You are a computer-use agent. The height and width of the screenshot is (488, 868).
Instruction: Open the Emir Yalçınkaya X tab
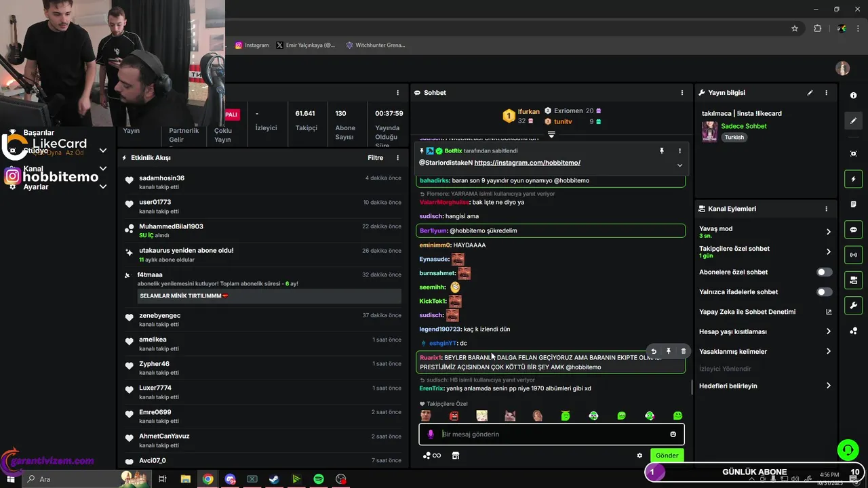tap(306, 45)
